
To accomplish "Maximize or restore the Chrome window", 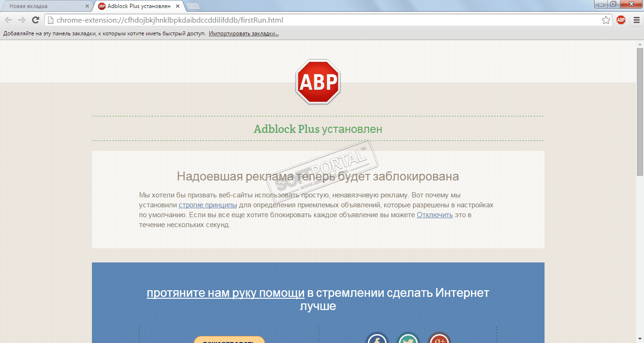I will pyautogui.click(x=613, y=4).
